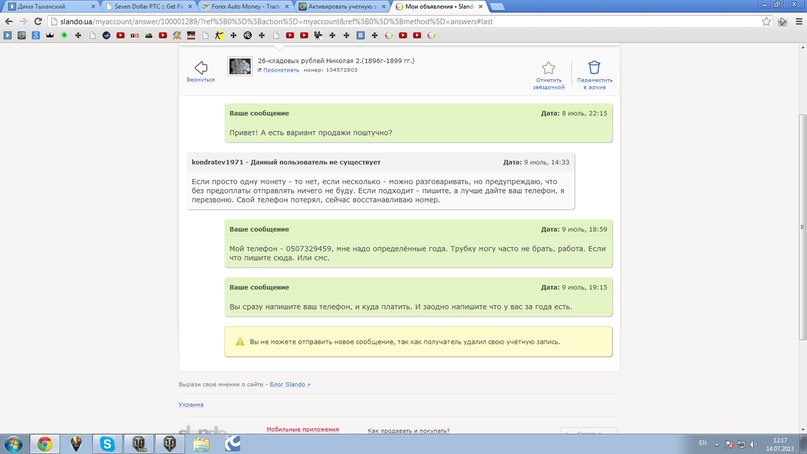Click the 'Украина' link in footer

pyautogui.click(x=191, y=405)
